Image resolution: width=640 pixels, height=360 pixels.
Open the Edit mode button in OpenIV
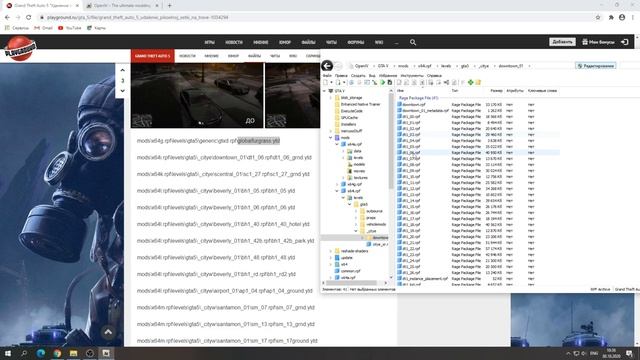(x=596, y=66)
